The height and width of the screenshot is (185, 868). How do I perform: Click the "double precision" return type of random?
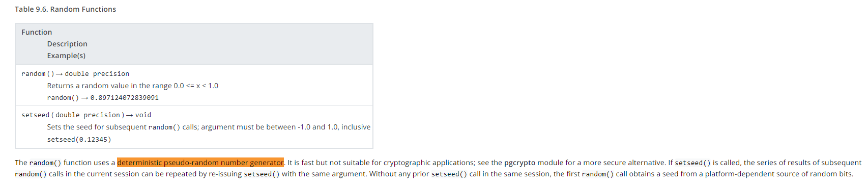[x=97, y=74]
